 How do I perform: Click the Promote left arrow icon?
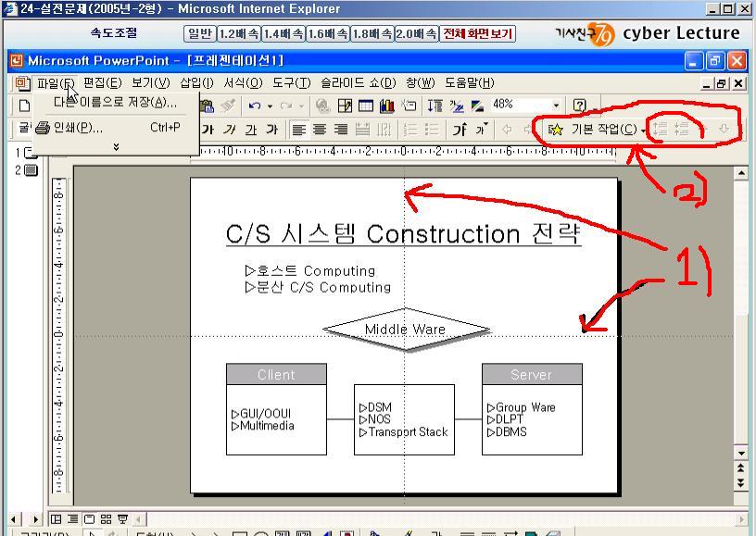tap(507, 129)
